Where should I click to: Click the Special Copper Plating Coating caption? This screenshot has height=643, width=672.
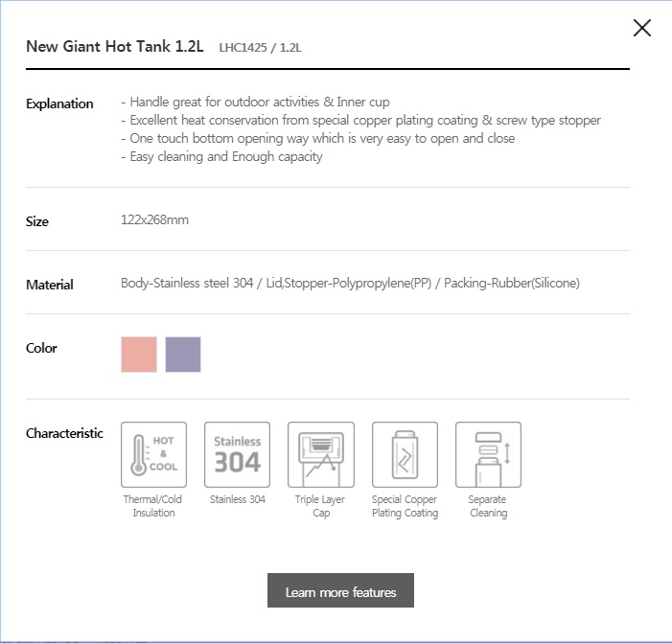(x=405, y=506)
